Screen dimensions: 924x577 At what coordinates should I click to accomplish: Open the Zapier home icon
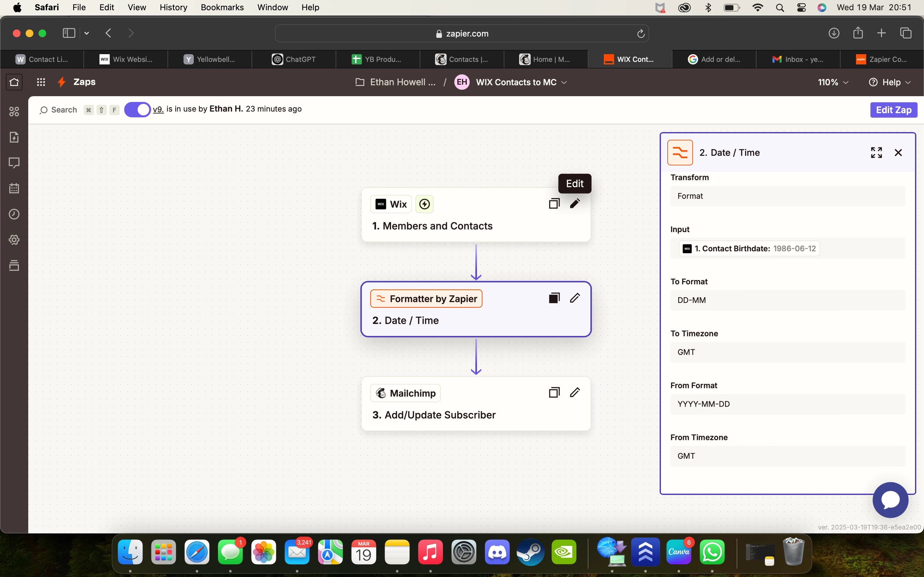[x=14, y=82]
